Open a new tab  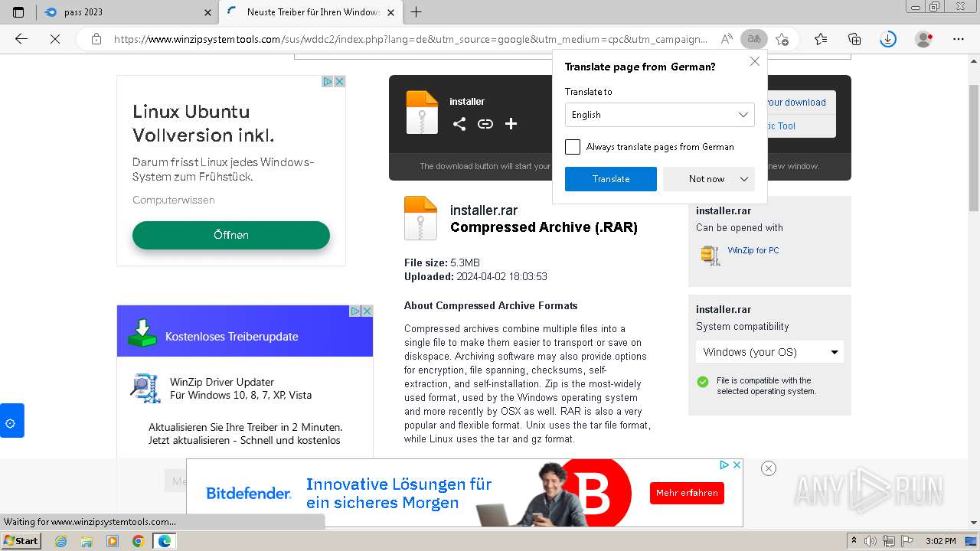(416, 12)
